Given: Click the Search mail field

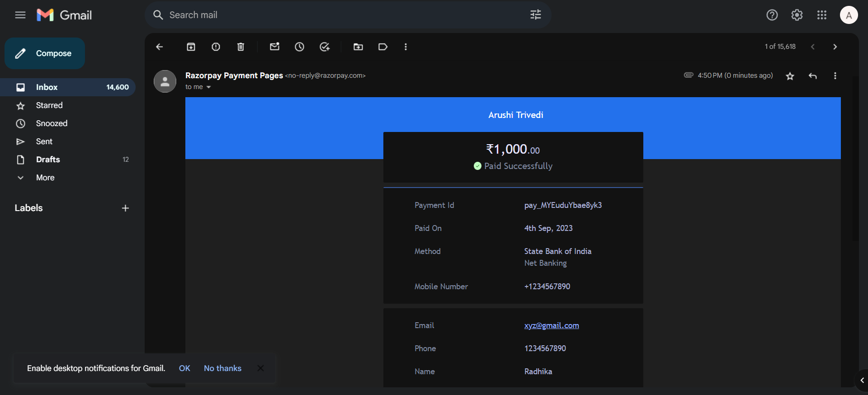Looking at the screenshot, I should click(x=347, y=15).
